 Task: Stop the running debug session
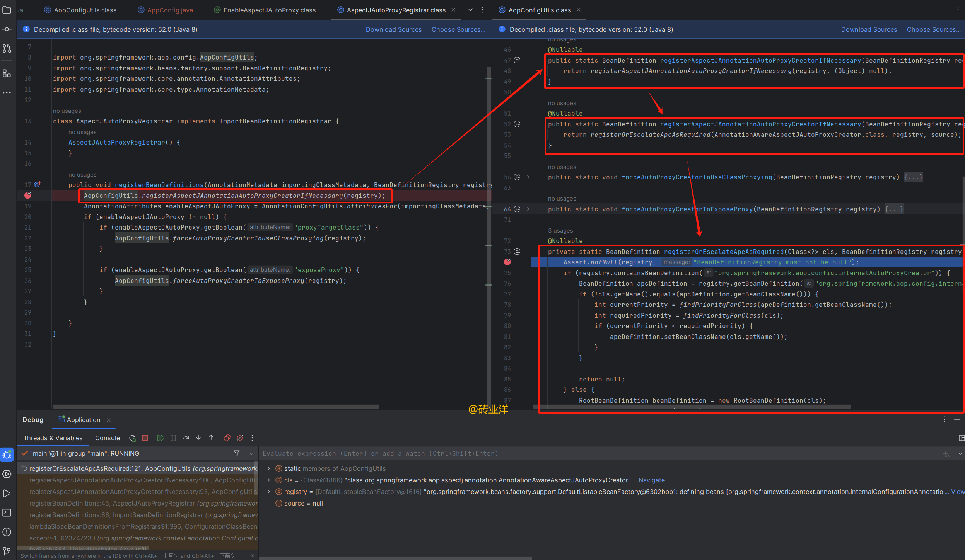click(x=145, y=438)
